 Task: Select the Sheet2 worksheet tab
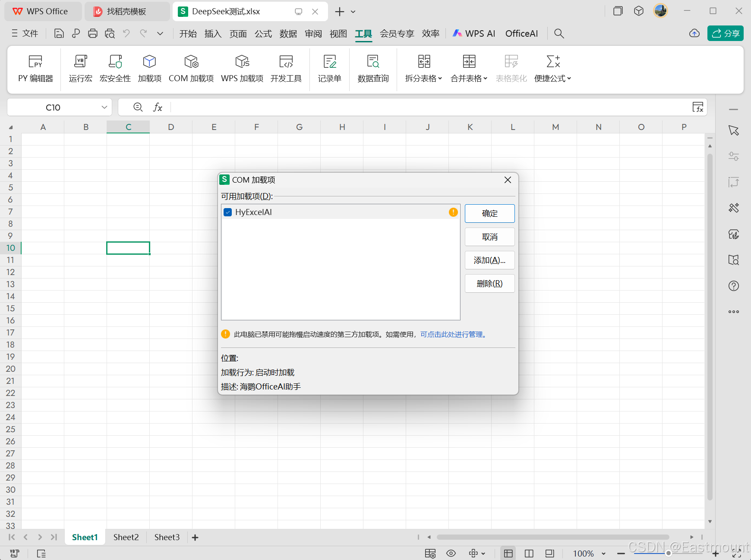pos(126,537)
